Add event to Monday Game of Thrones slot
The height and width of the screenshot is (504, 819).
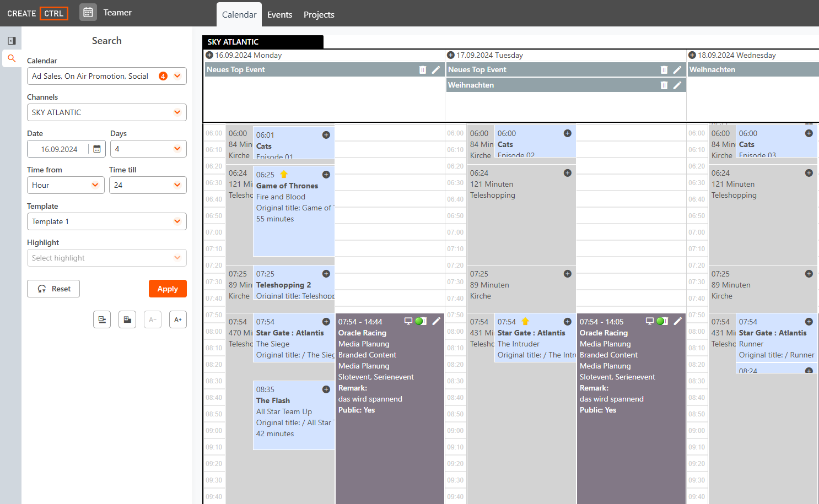326,175
